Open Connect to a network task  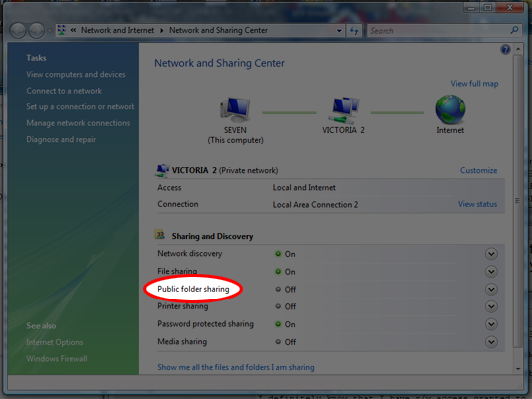(x=64, y=91)
